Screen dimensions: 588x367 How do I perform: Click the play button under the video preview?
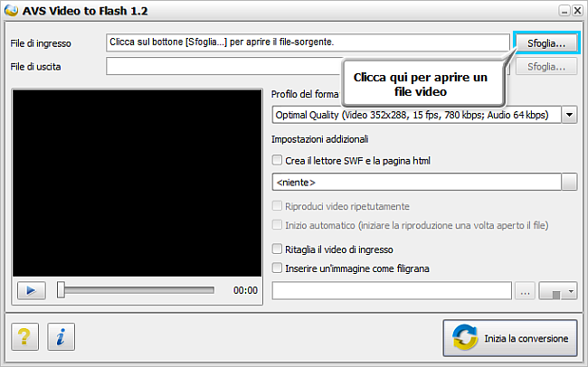click(31, 290)
